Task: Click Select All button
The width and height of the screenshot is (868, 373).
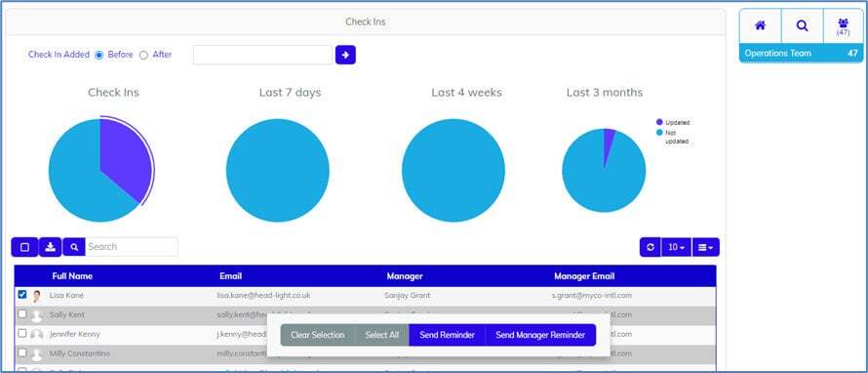Action: [x=381, y=335]
